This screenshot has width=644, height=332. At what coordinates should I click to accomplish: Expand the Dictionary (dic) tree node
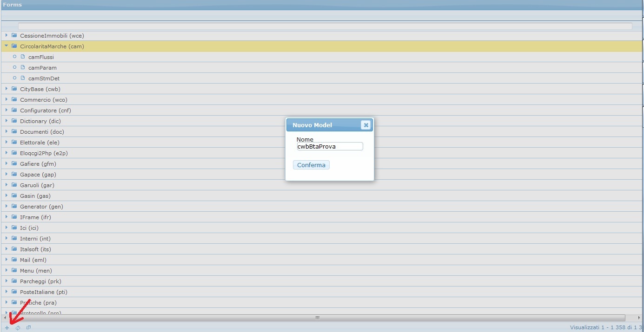7,121
